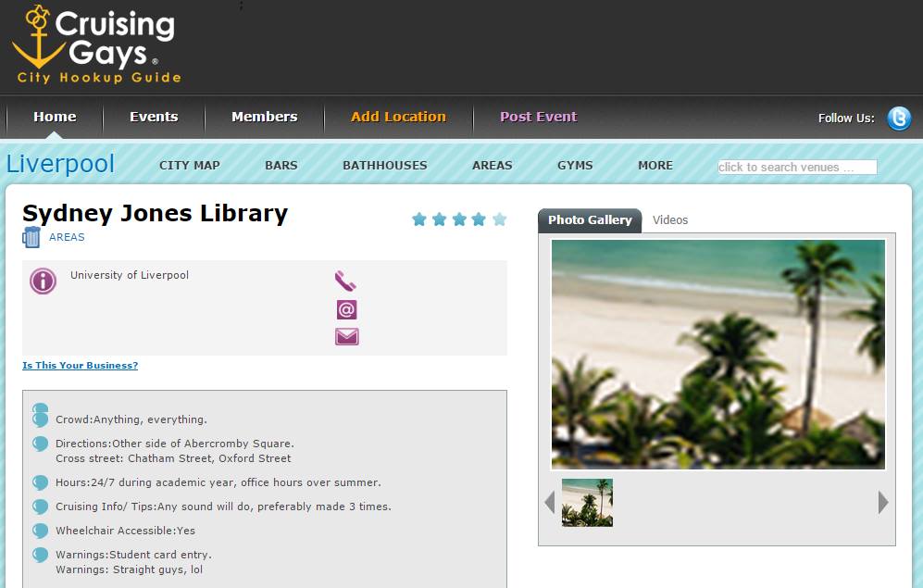Rate venue with the second star
The image size is (923, 588).
[439, 219]
